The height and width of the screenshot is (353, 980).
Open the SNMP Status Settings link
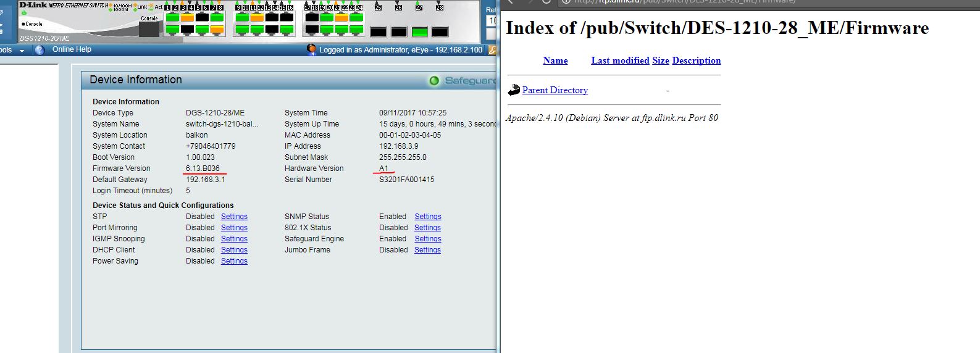[427, 217]
